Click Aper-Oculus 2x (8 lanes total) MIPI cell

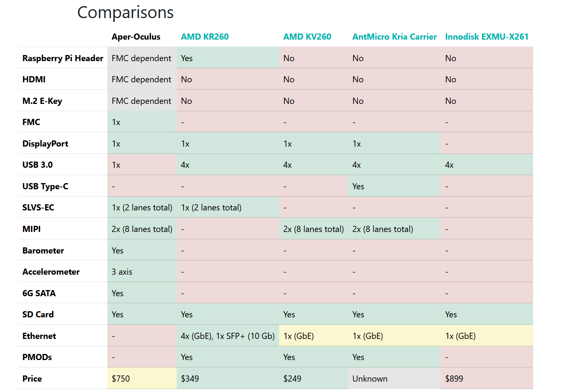pyautogui.click(x=142, y=229)
